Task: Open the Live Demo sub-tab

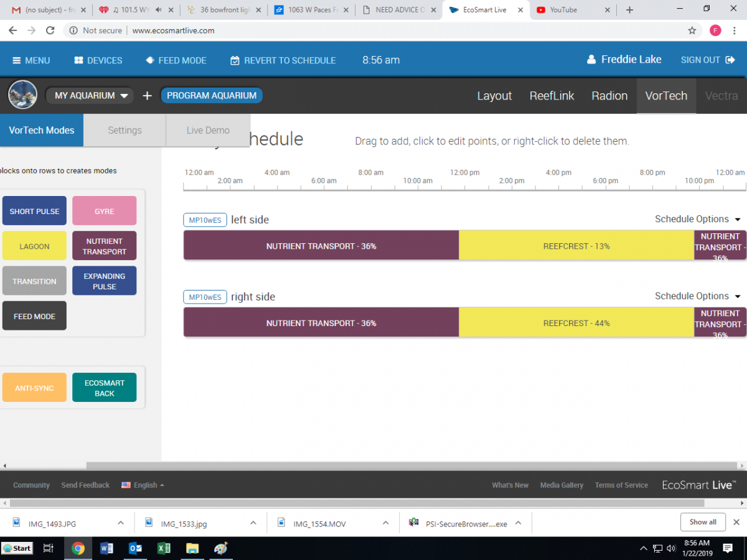Action: [x=208, y=130]
